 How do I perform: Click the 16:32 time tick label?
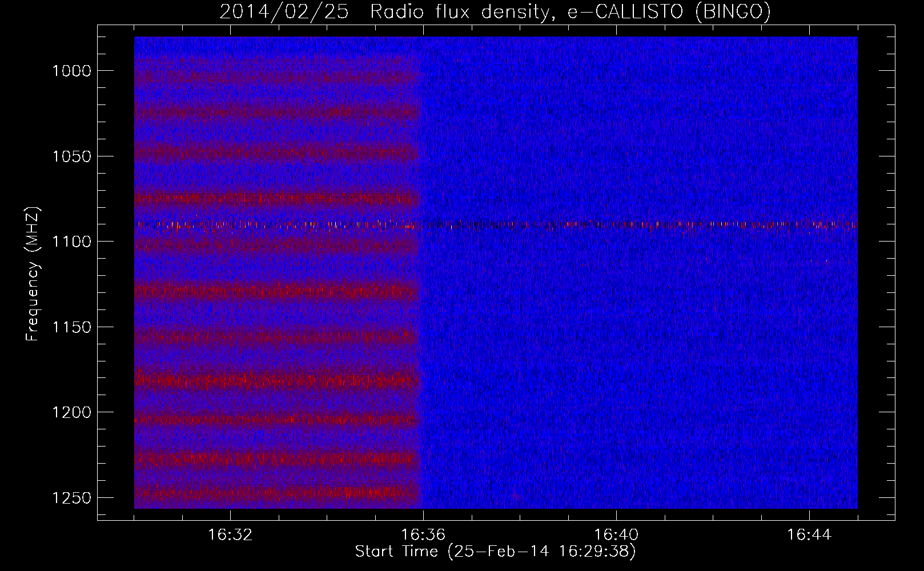(x=230, y=535)
